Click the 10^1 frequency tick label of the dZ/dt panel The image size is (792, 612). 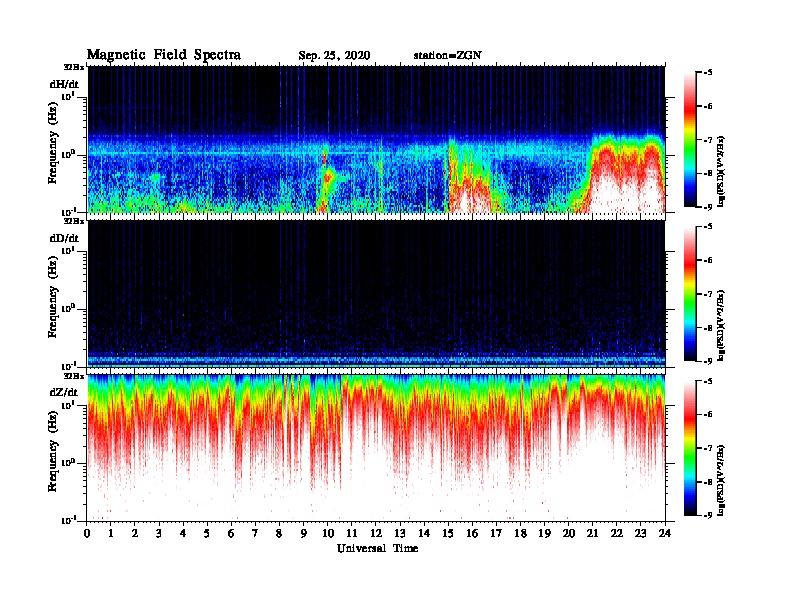point(68,405)
